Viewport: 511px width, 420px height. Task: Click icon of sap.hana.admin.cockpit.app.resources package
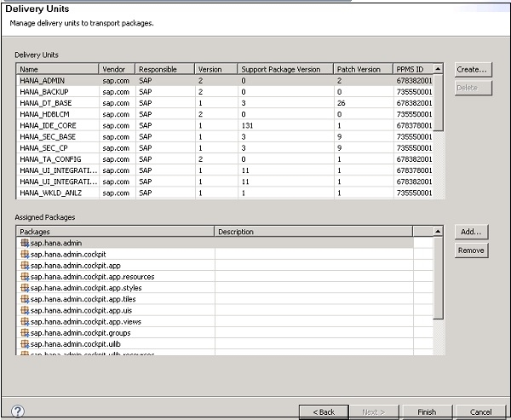pyautogui.click(x=25, y=277)
